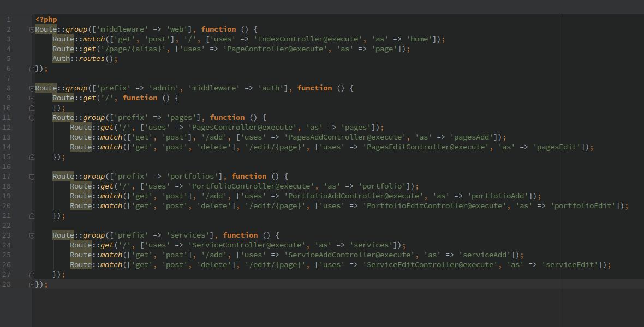644x327 pixels.
Task: Fold the closure starting on line 9
Action: [32, 98]
